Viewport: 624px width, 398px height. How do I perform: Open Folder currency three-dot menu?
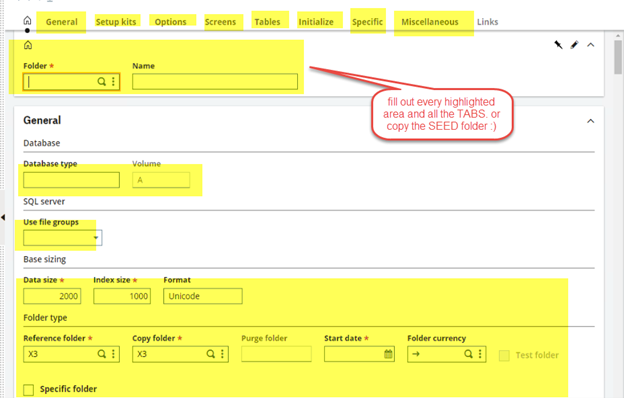tap(480, 354)
